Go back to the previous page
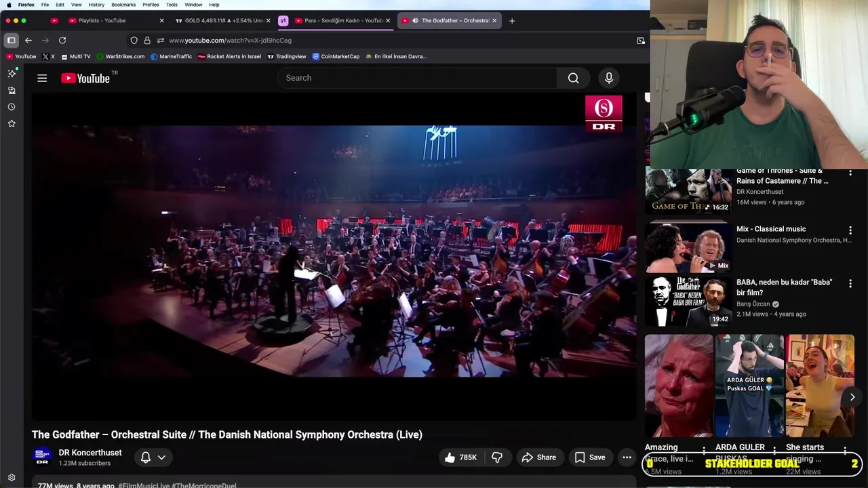868x488 pixels. [x=28, y=41]
